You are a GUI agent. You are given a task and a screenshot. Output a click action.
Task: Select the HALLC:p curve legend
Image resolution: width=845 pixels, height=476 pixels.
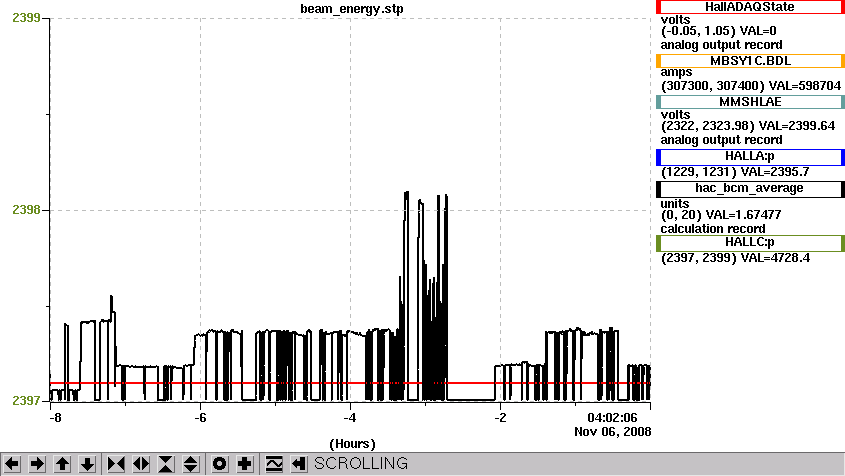point(750,243)
